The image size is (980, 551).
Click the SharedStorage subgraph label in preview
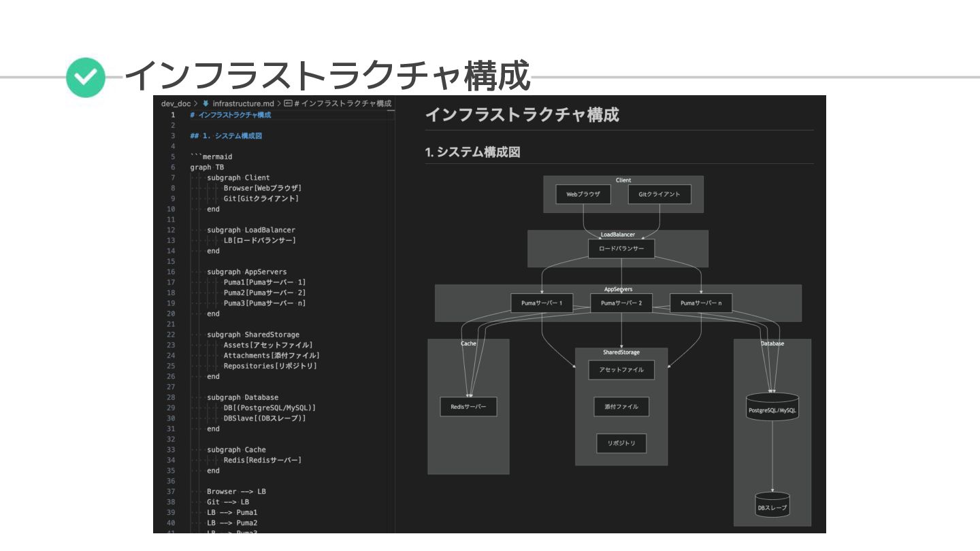621,352
